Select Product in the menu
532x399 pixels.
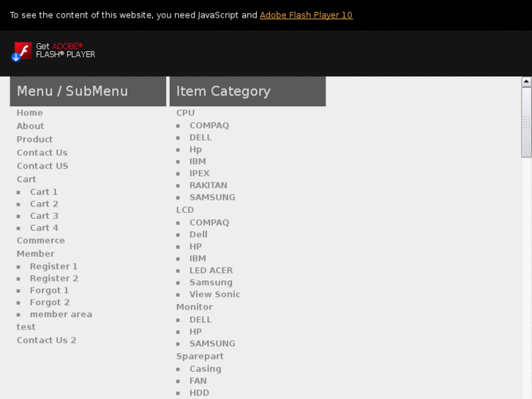point(35,139)
